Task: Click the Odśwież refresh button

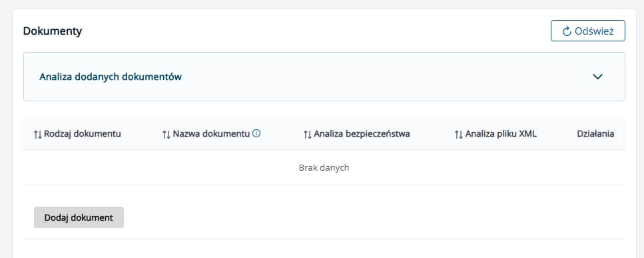Action: 588,31
